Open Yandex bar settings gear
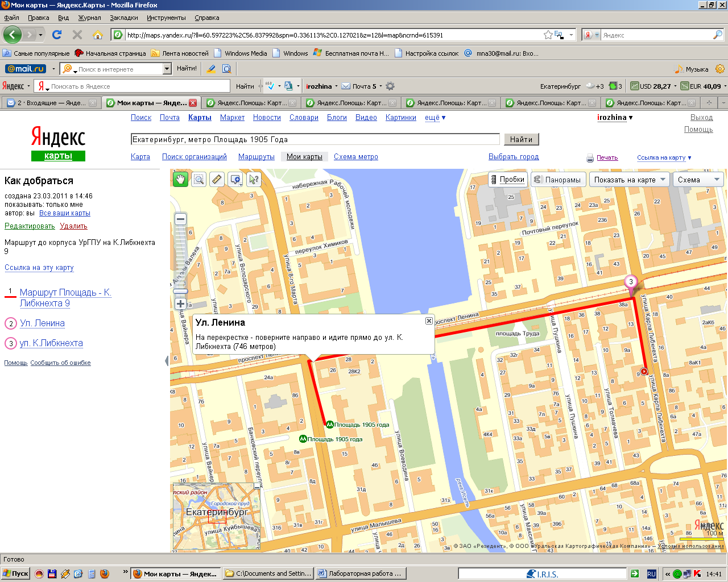The image size is (728, 582). tap(390, 86)
